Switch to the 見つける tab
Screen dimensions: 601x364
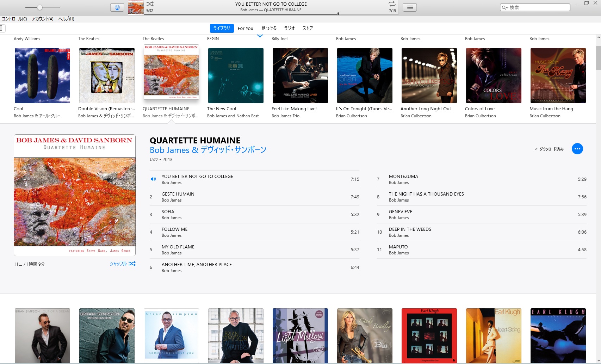pyautogui.click(x=269, y=28)
